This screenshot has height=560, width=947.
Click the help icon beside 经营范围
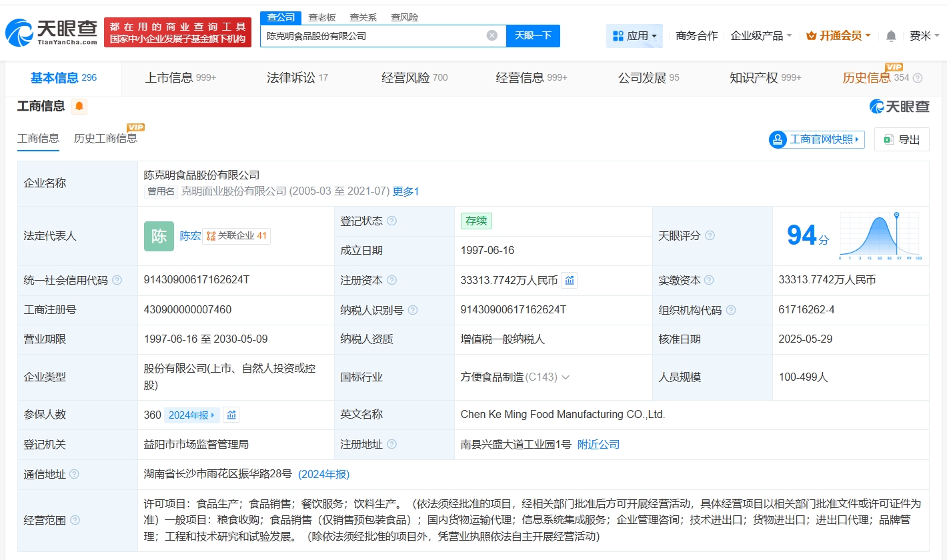[75, 520]
